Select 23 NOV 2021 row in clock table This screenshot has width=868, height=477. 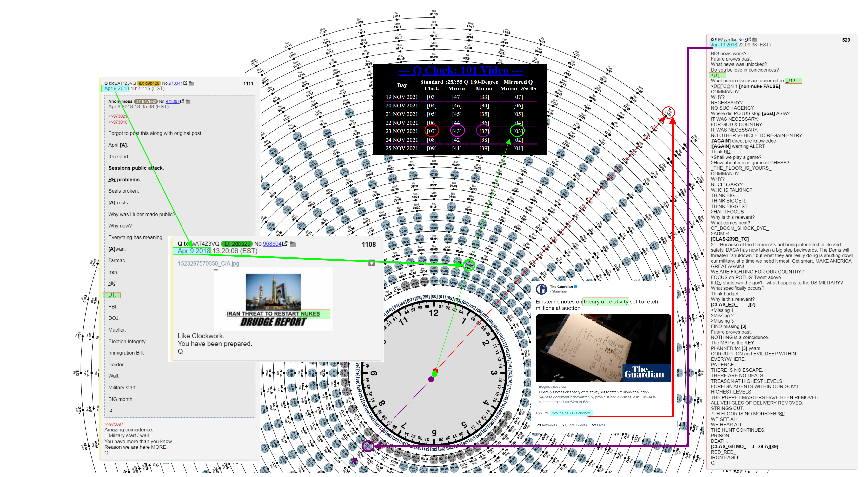pyautogui.click(x=461, y=131)
